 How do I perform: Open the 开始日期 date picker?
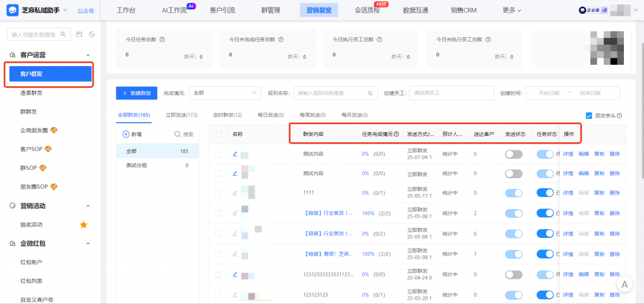coord(548,93)
